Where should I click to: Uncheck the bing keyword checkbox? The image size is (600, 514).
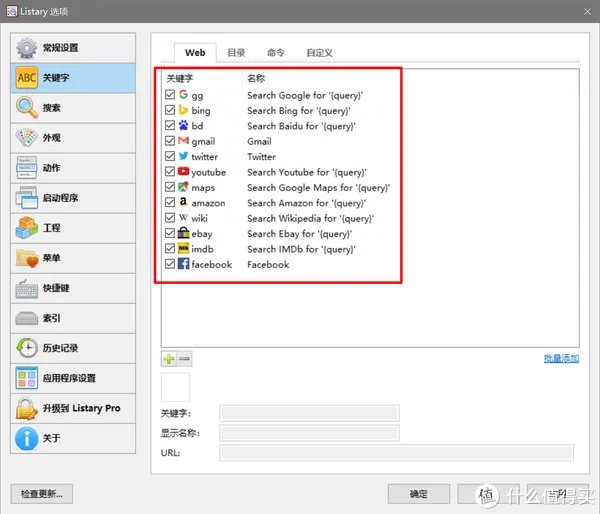point(170,110)
